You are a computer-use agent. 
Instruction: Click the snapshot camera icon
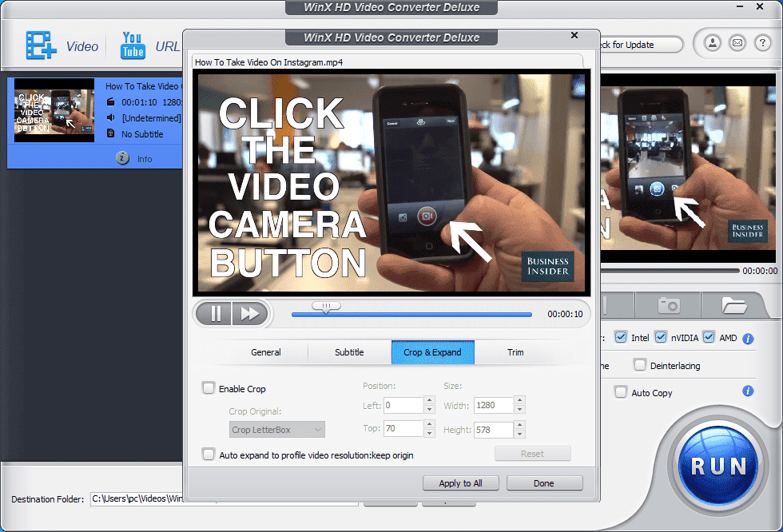(669, 304)
